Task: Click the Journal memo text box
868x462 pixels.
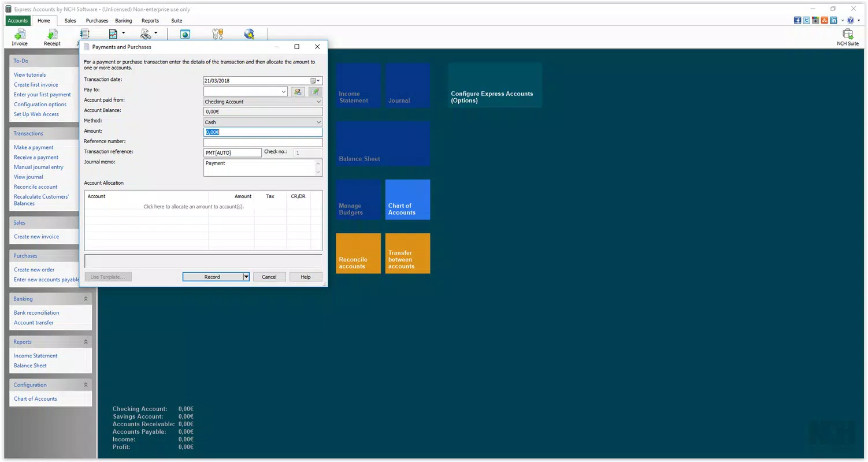Action: click(x=263, y=167)
